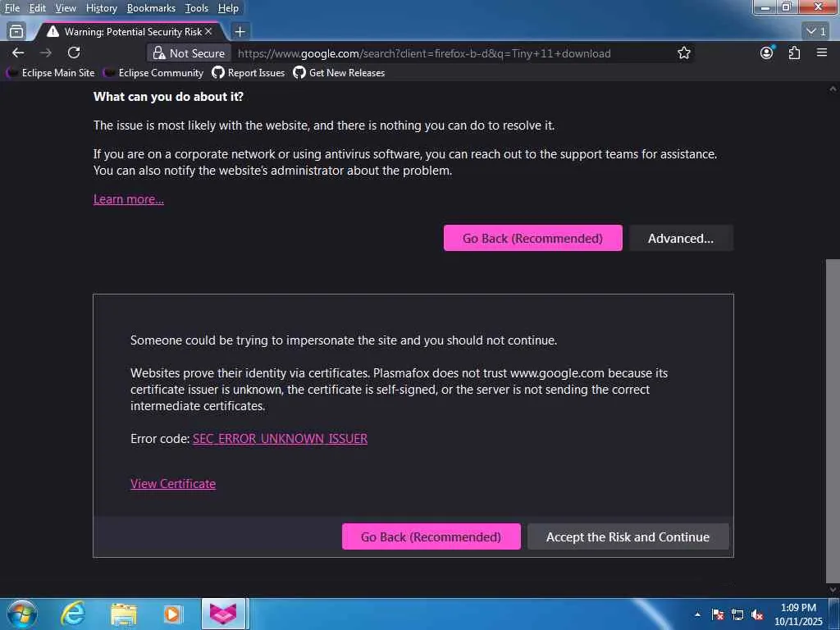Open the History menu
840x630 pixels.
pyautogui.click(x=101, y=8)
